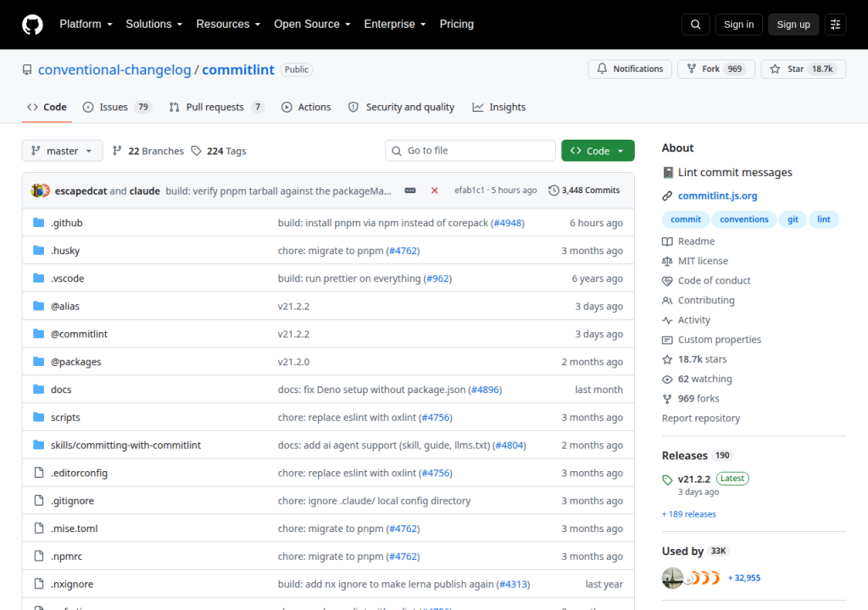This screenshot has height=610, width=868.
Task: Open the commit message ellipsis expander
Action: click(x=410, y=191)
